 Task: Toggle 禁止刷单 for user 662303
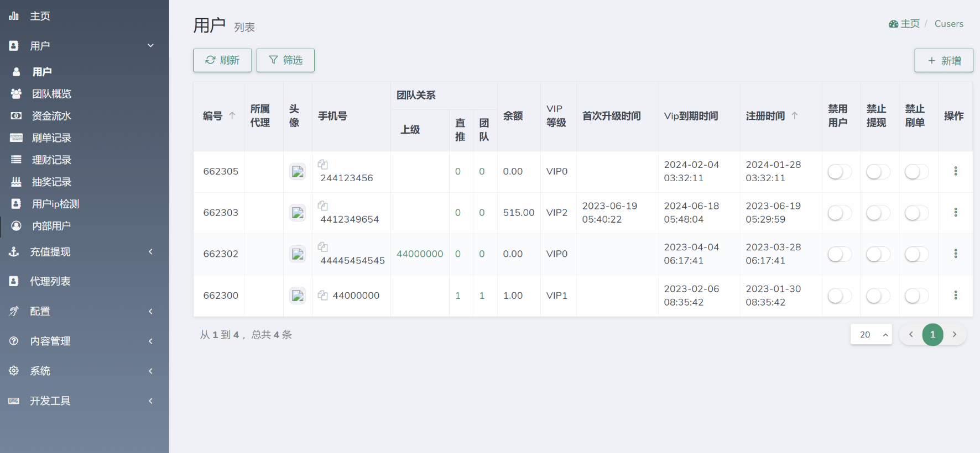(x=916, y=213)
